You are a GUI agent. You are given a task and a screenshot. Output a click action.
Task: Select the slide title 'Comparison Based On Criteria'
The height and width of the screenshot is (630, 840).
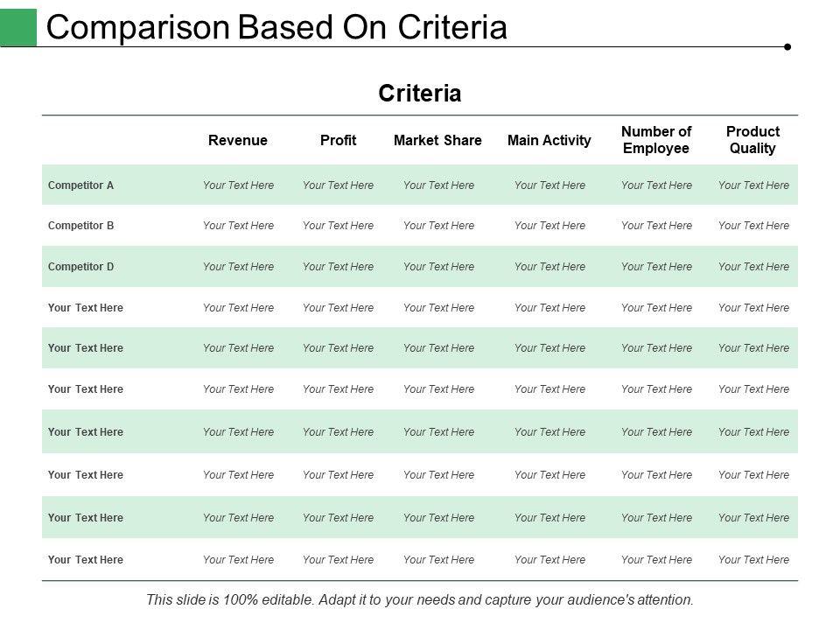click(276, 28)
